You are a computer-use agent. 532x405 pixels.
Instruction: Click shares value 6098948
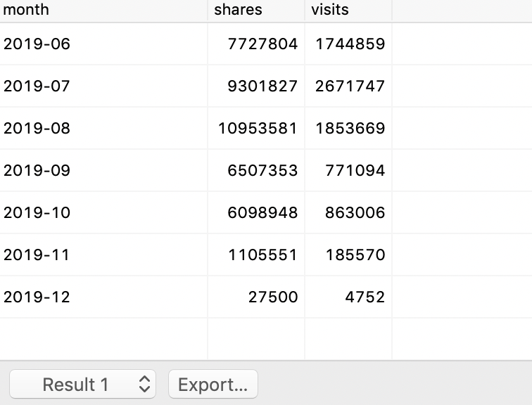pos(262,212)
